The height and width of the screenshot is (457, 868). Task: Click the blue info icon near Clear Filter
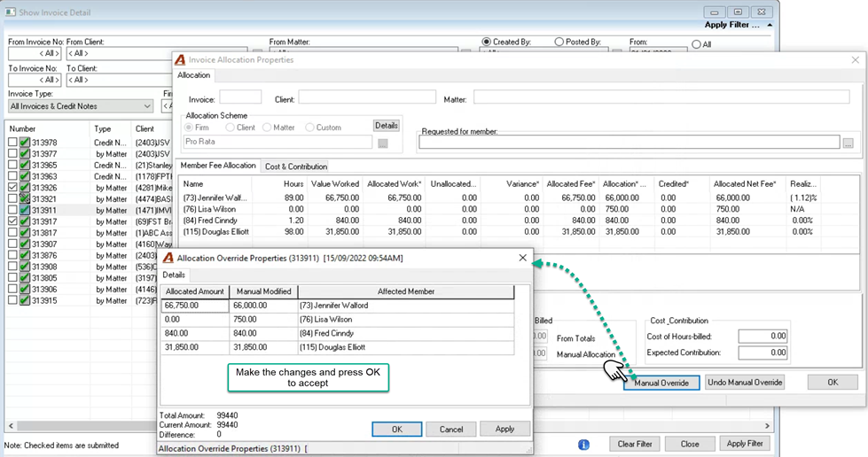click(x=583, y=445)
